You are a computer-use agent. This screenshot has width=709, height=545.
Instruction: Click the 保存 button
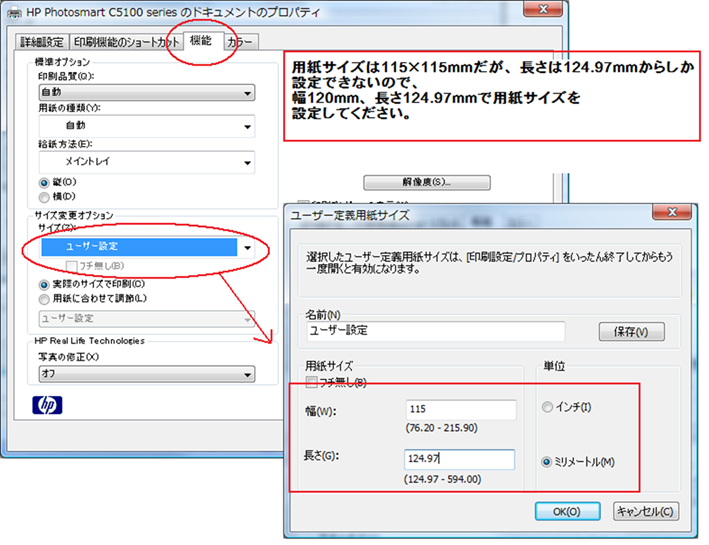631,332
